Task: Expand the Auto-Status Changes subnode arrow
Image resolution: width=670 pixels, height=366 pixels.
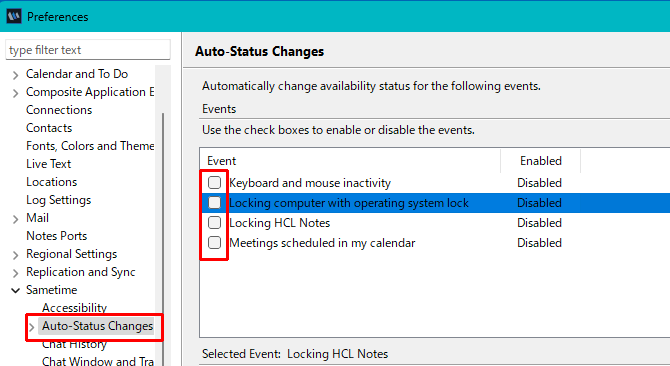Action: (x=32, y=327)
